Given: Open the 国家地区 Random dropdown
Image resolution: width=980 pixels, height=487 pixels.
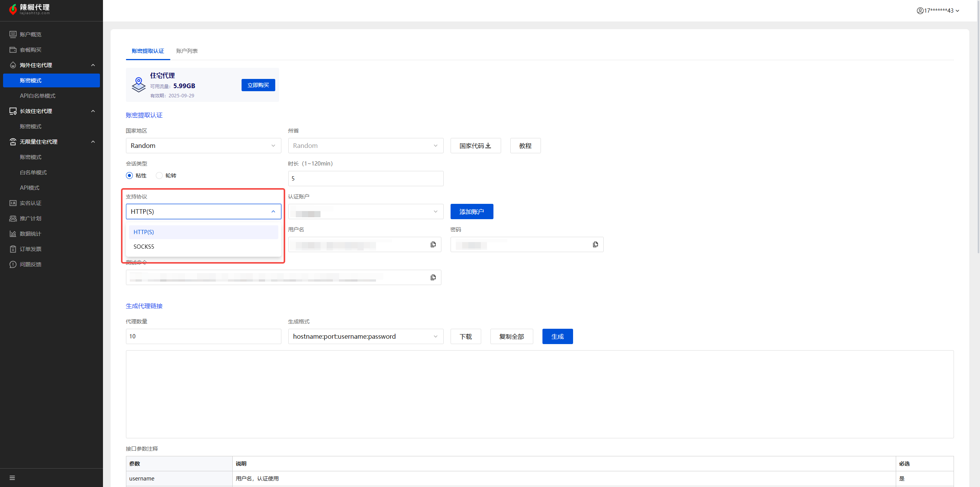Looking at the screenshot, I should click(x=203, y=146).
